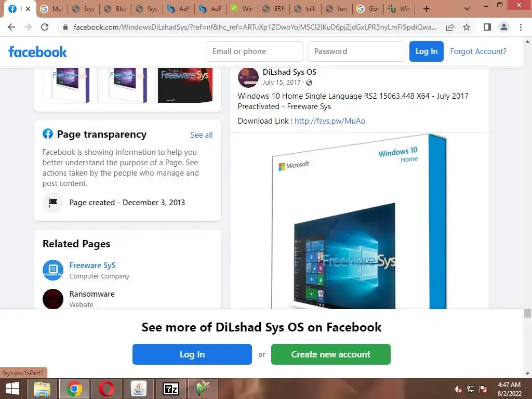Click Forgot Account? link
The image size is (532, 399).
pyautogui.click(x=478, y=51)
